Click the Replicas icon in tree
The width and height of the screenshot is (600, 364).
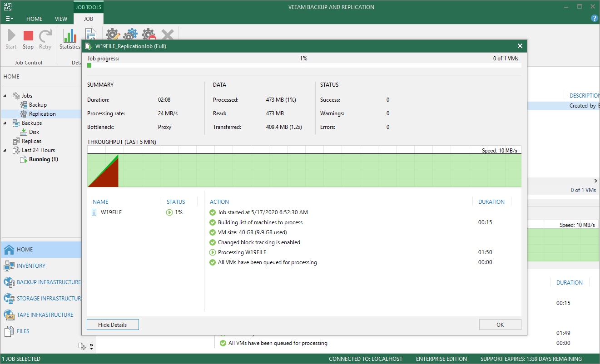(x=16, y=141)
